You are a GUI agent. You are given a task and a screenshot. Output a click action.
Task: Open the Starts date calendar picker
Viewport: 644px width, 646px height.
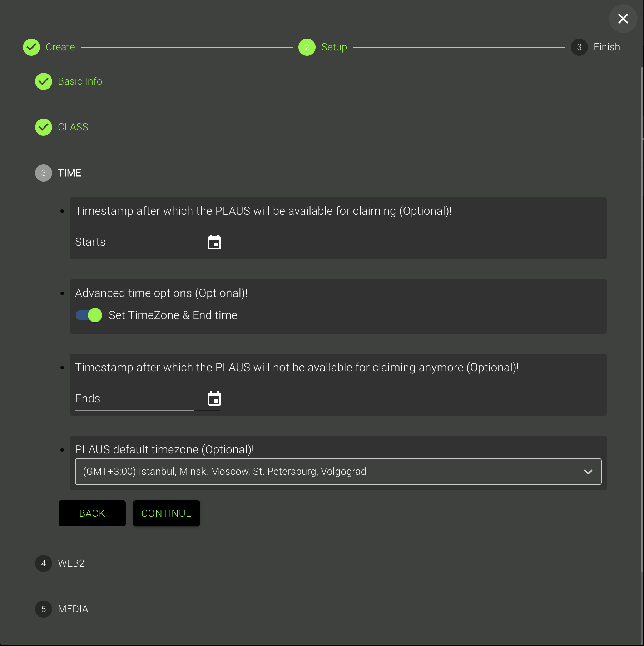point(214,242)
